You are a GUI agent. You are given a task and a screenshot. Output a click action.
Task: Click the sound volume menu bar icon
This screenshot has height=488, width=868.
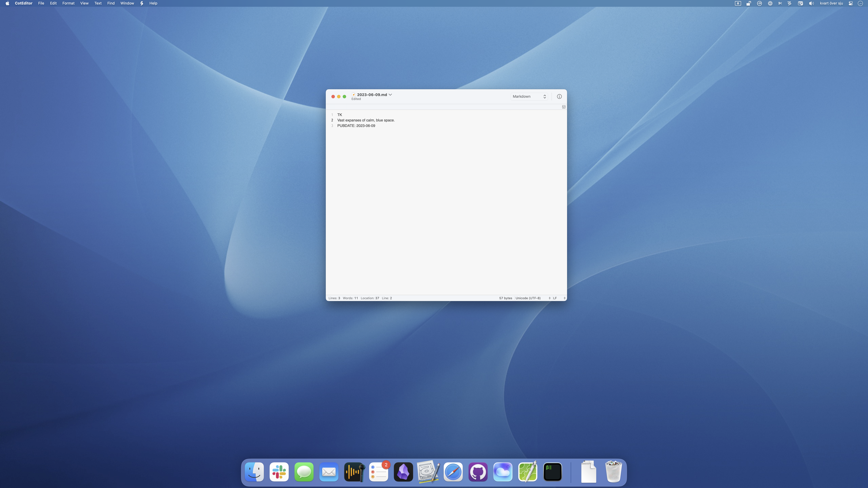(811, 3)
